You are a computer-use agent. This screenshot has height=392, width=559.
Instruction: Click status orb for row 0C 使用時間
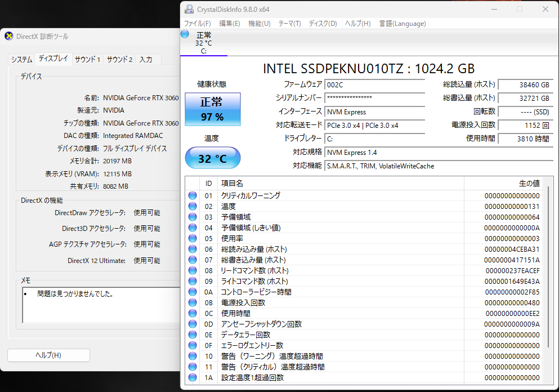point(193,313)
